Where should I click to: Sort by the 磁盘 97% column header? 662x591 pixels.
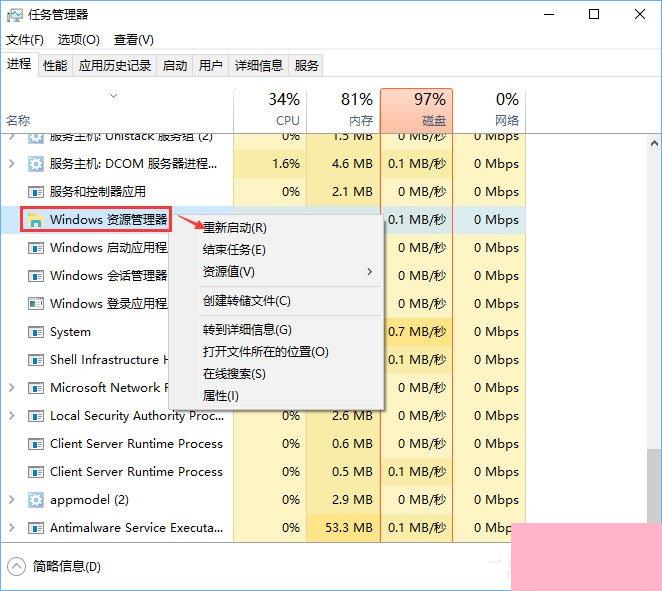[417, 110]
